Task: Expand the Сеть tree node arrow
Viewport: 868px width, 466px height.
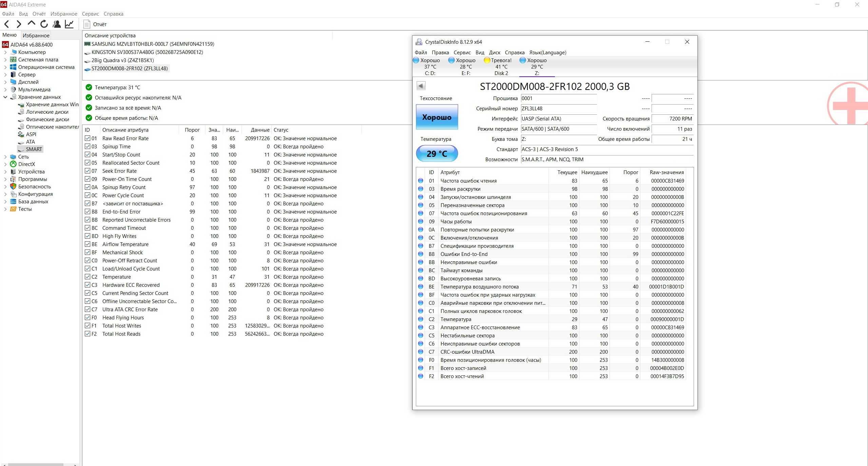Action: pos(5,157)
